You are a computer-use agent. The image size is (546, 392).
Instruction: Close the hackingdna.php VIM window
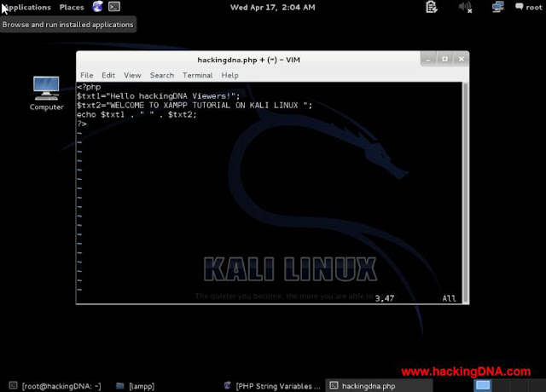pyautogui.click(x=461, y=60)
